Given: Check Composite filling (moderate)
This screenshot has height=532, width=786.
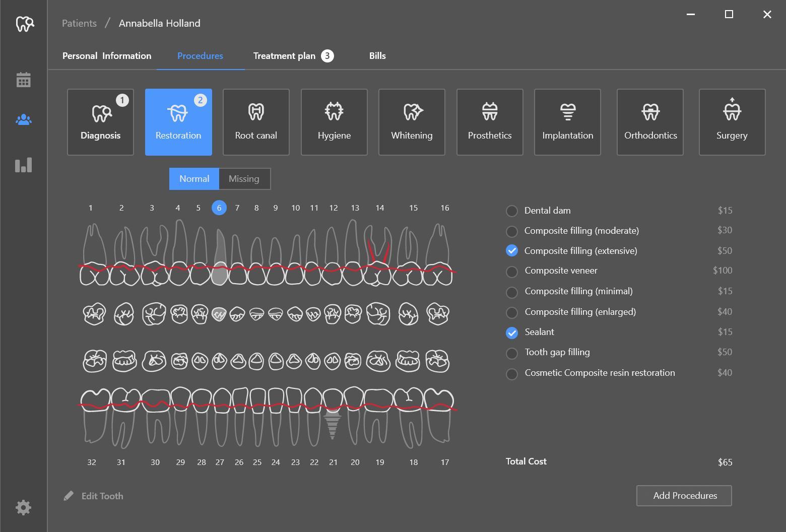Looking at the screenshot, I should pyautogui.click(x=512, y=231).
